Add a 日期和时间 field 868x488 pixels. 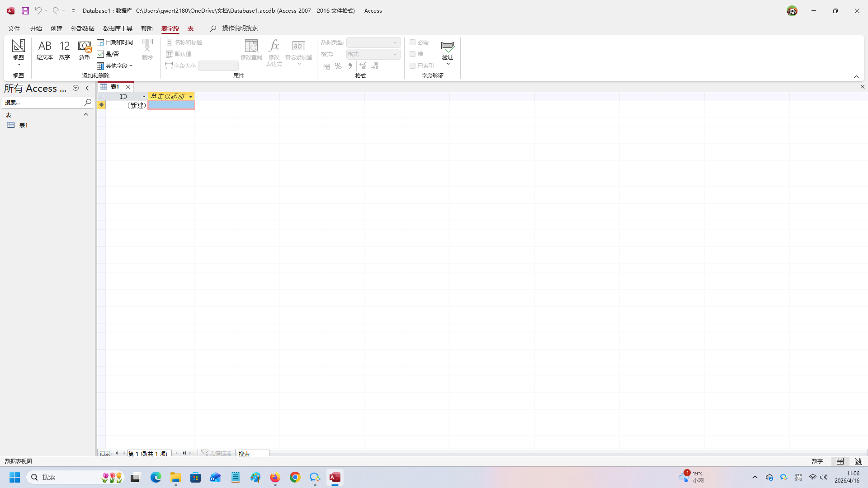(x=115, y=42)
